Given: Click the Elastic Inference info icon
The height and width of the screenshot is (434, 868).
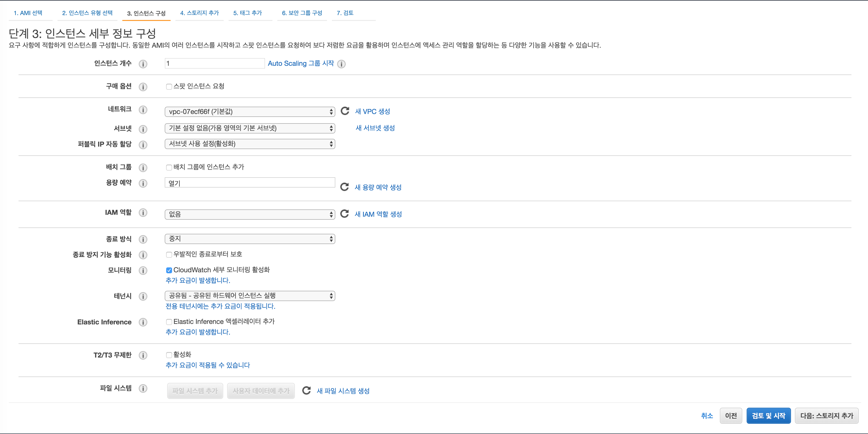Looking at the screenshot, I should click(143, 322).
